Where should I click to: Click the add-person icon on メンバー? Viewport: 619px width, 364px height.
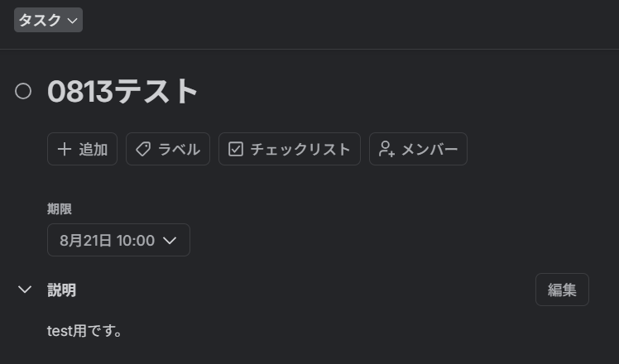coord(387,149)
